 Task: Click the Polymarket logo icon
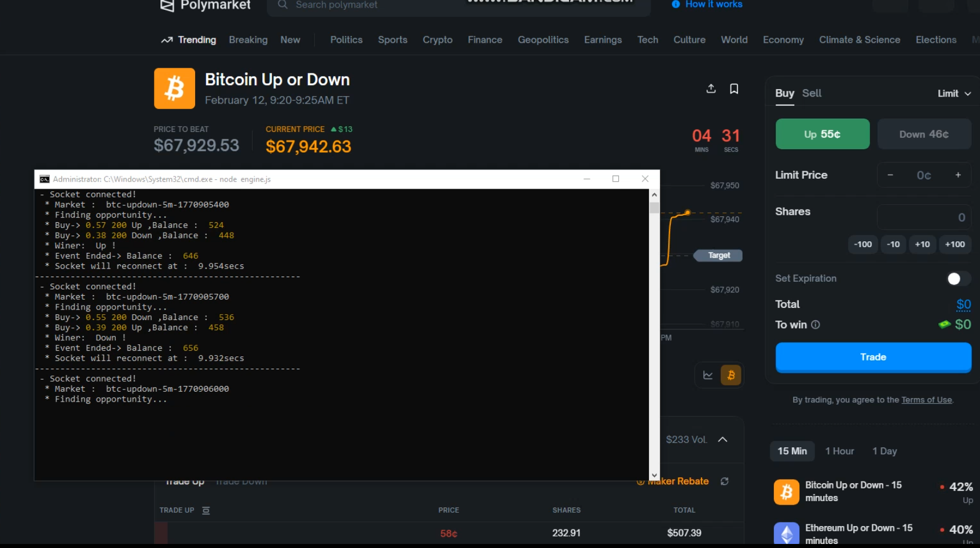(166, 5)
